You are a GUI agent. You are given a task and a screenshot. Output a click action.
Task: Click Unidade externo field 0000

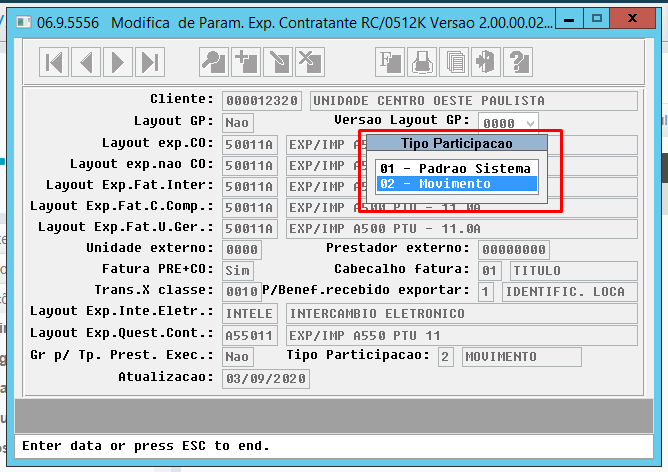pyautogui.click(x=242, y=250)
